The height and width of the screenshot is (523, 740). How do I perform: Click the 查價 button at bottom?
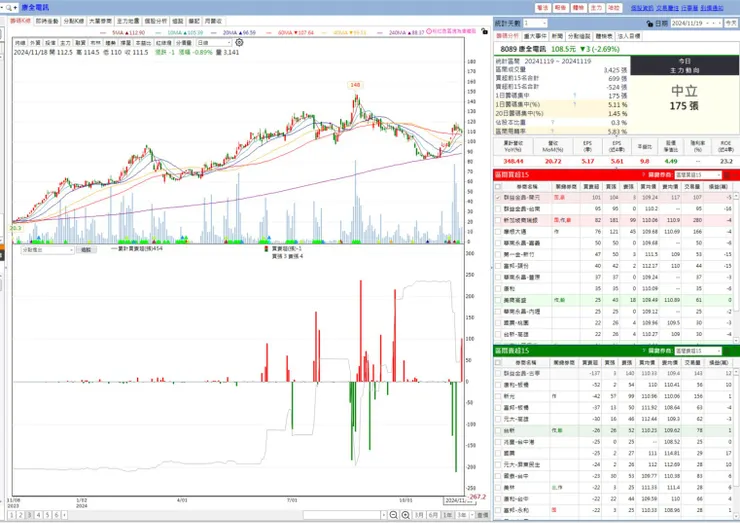tap(482, 515)
